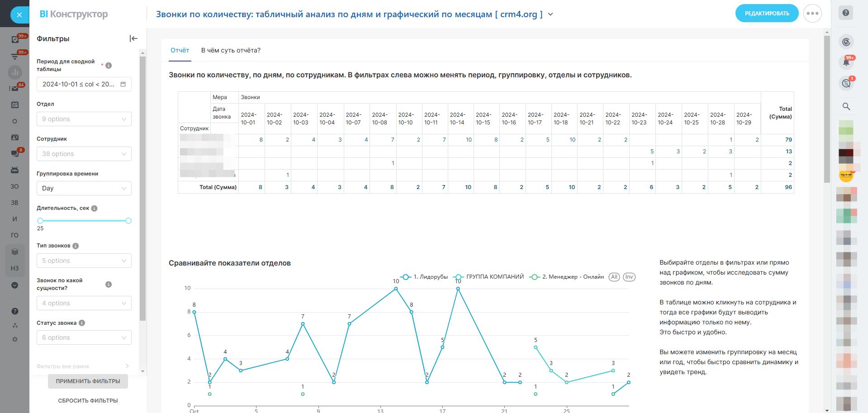This screenshot has height=413, width=868.
Task: Toggle the ГРУППА КОМПАНИЙ legend series
Action: [490, 277]
